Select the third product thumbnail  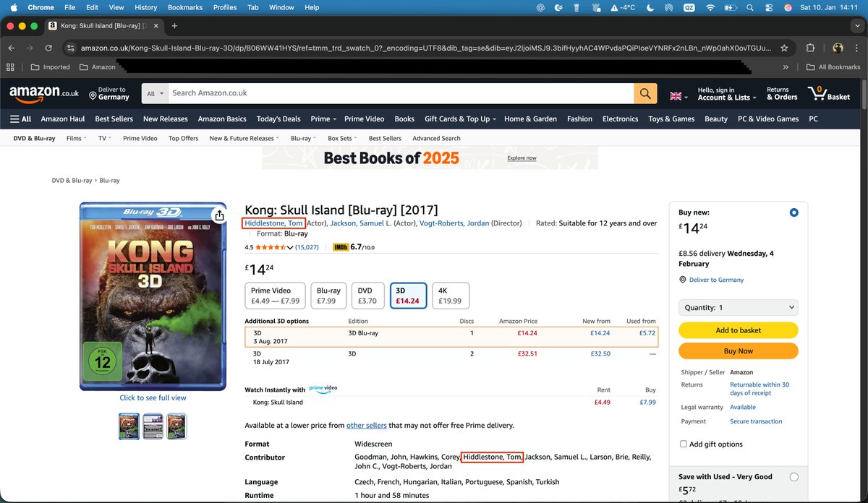pyautogui.click(x=176, y=426)
